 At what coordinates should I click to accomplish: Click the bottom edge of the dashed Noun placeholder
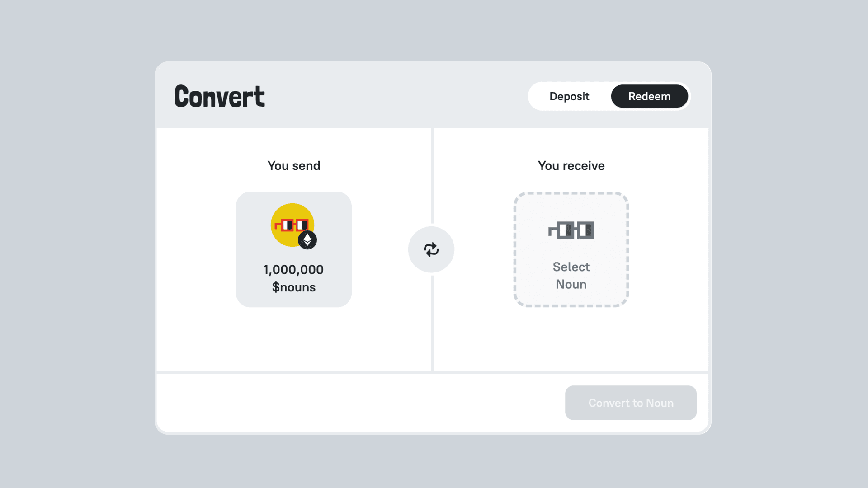pos(571,306)
